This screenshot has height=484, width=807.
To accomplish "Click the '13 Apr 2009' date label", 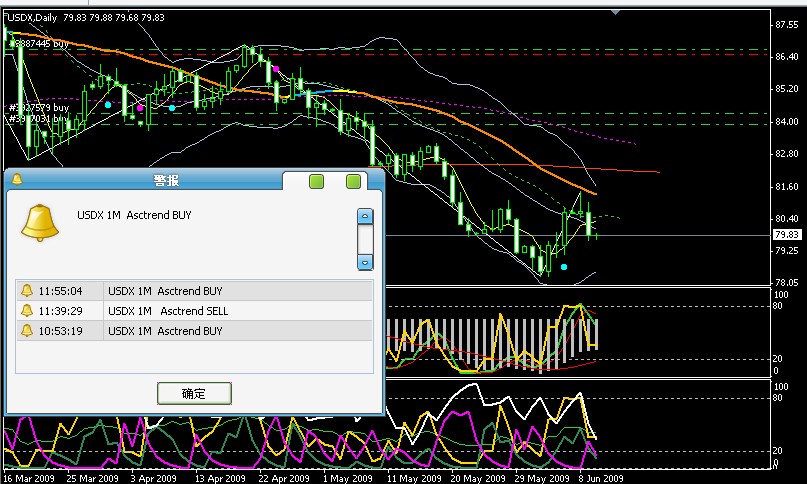I will click(220, 478).
